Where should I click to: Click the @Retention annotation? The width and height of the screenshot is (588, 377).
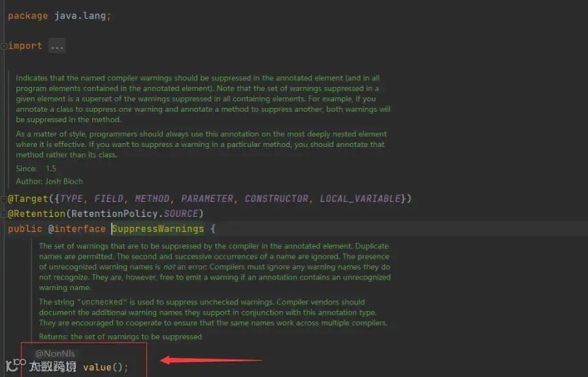(37, 214)
